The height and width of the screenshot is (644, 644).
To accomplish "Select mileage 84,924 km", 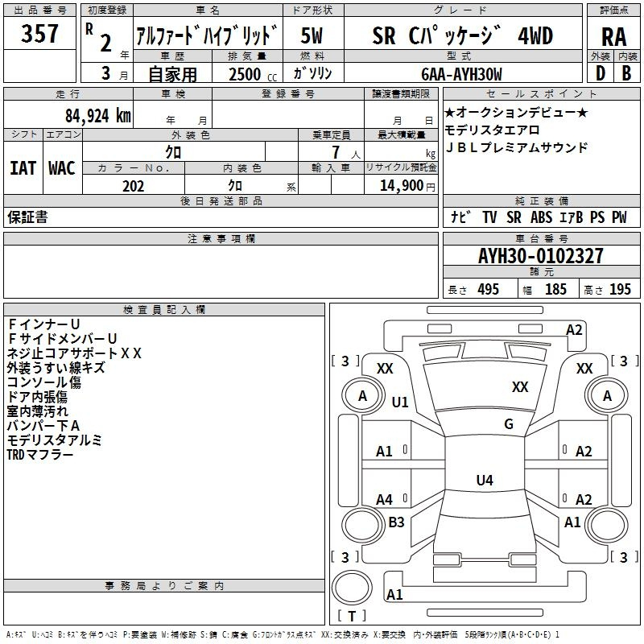I will pyautogui.click(x=97, y=116).
